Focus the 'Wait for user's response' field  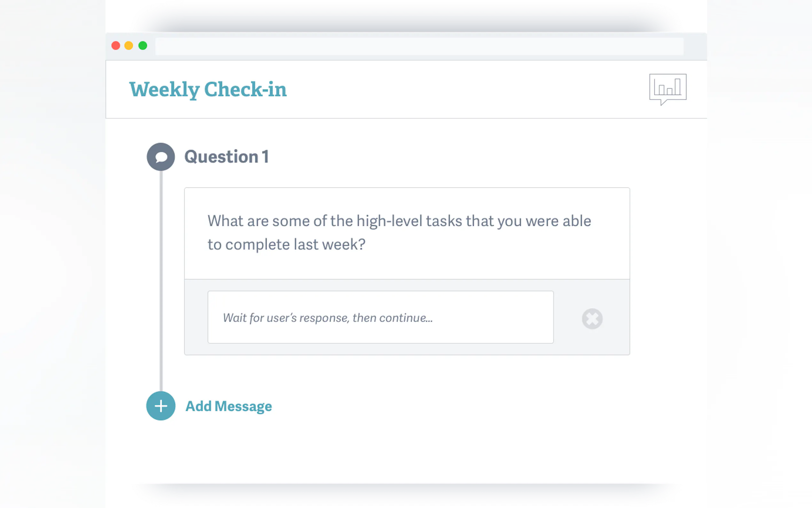click(380, 317)
